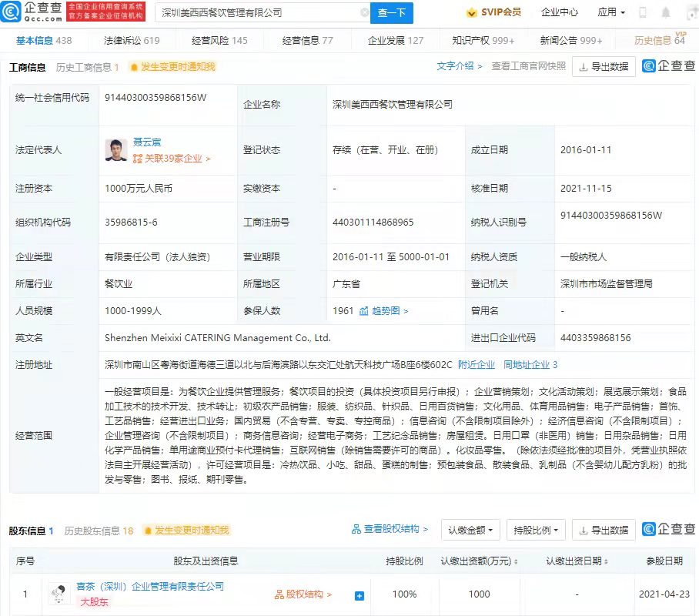Switch to 经营风险 tab
The image size is (699, 616).
point(219,41)
